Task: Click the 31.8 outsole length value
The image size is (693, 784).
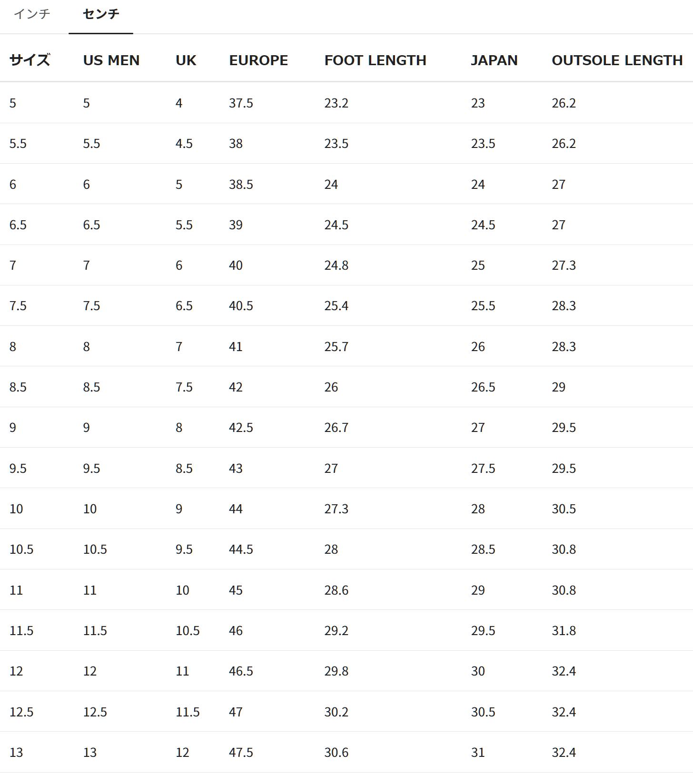Action: tap(564, 631)
